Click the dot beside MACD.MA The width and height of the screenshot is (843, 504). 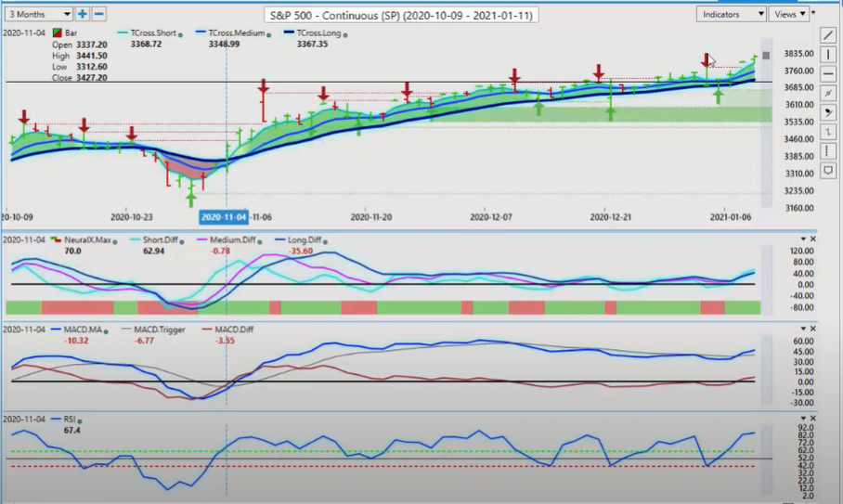click(x=106, y=331)
